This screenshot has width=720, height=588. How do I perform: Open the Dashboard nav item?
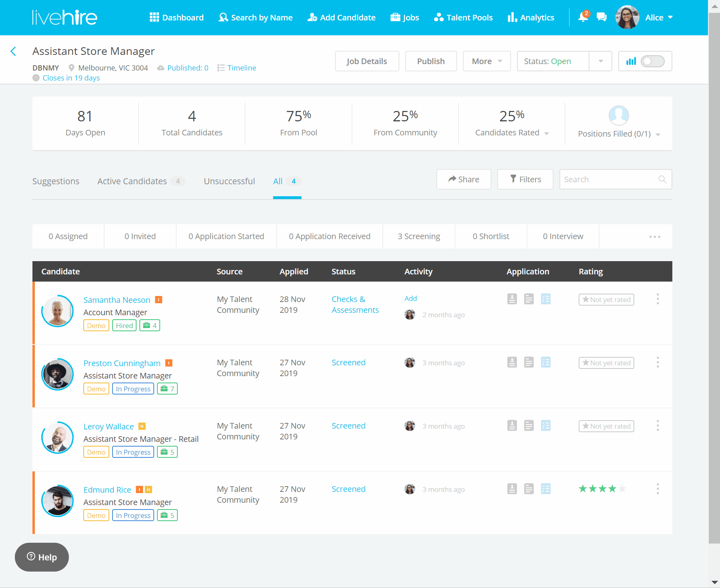(177, 17)
